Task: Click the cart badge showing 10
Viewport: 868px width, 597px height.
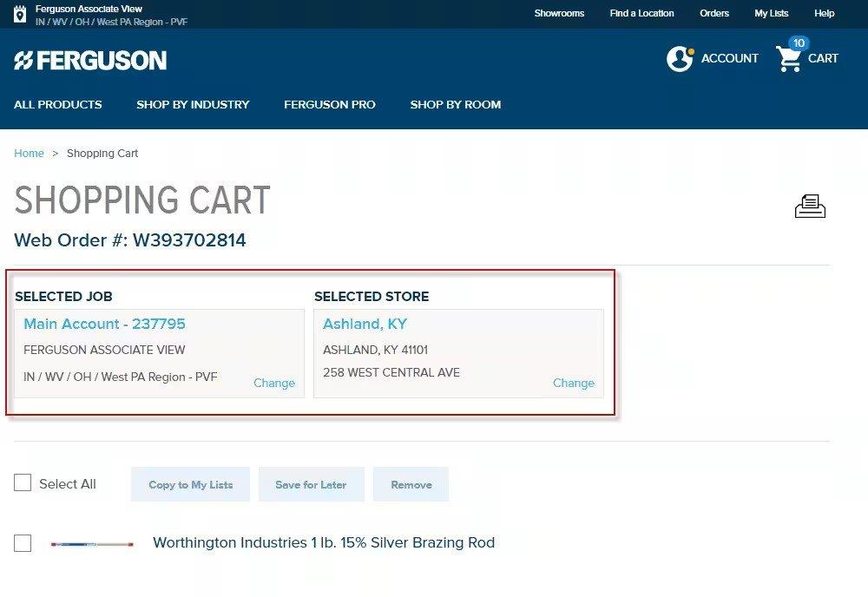Action: pos(799,43)
